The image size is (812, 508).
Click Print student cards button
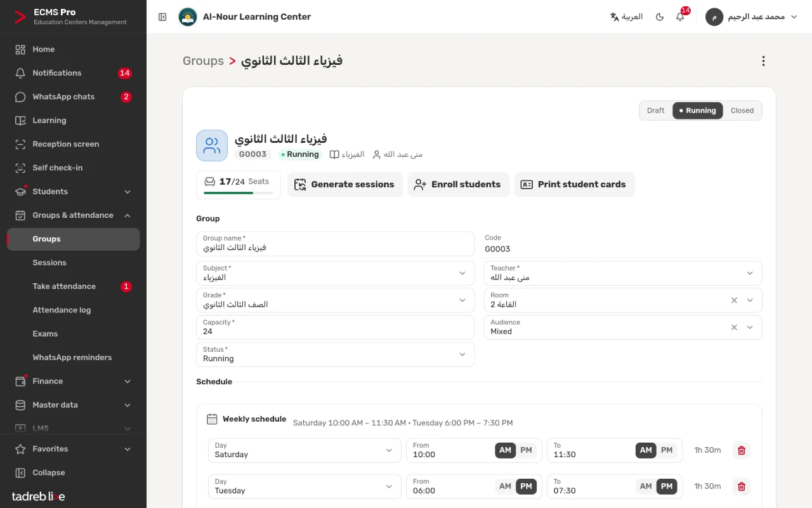click(574, 185)
